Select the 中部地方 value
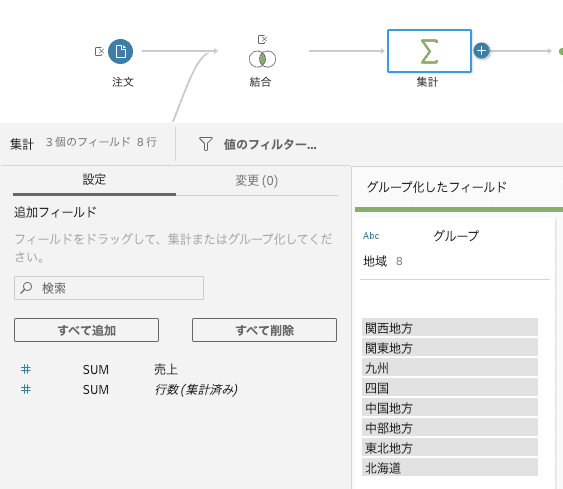Image resolution: width=563 pixels, height=489 pixels. pos(450,428)
